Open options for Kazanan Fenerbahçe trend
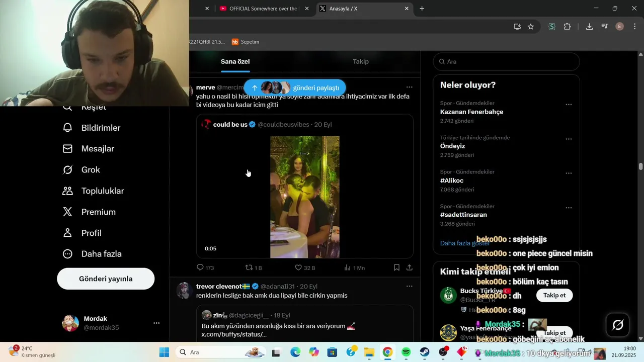 569,105
